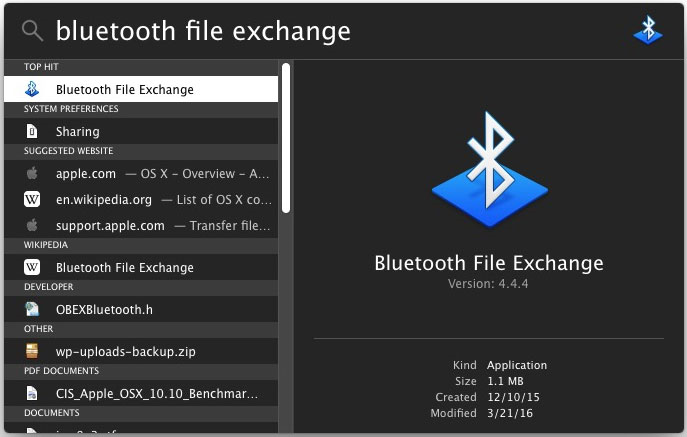This screenshot has width=687, height=437.
Task: Click the OBEXBluetooth.h header file icon
Action: (x=32, y=309)
